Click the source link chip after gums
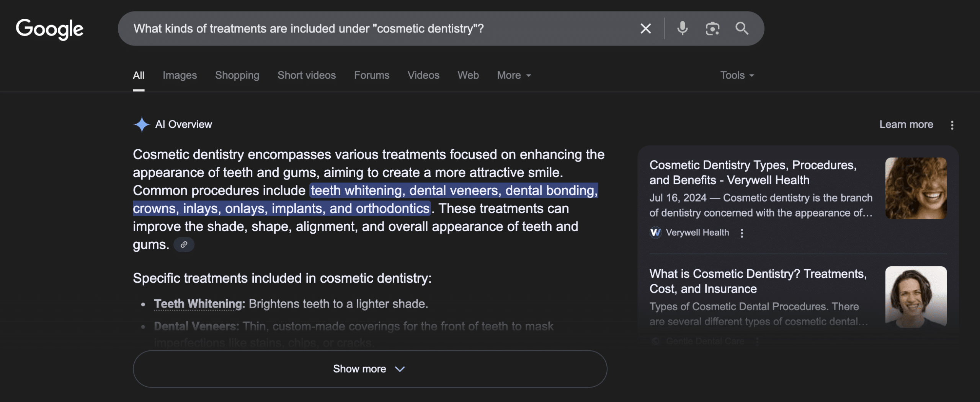Viewport: 980px width, 402px height. coord(184,245)
